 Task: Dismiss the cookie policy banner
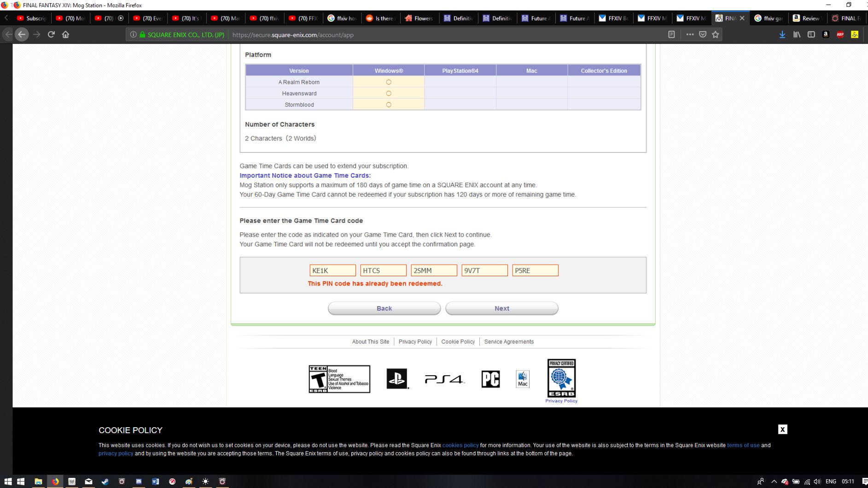coord(782,430)
